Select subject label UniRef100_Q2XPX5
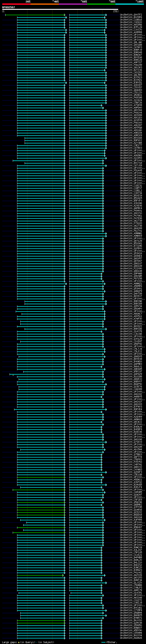The image size is (146, 644). [131, 120]
